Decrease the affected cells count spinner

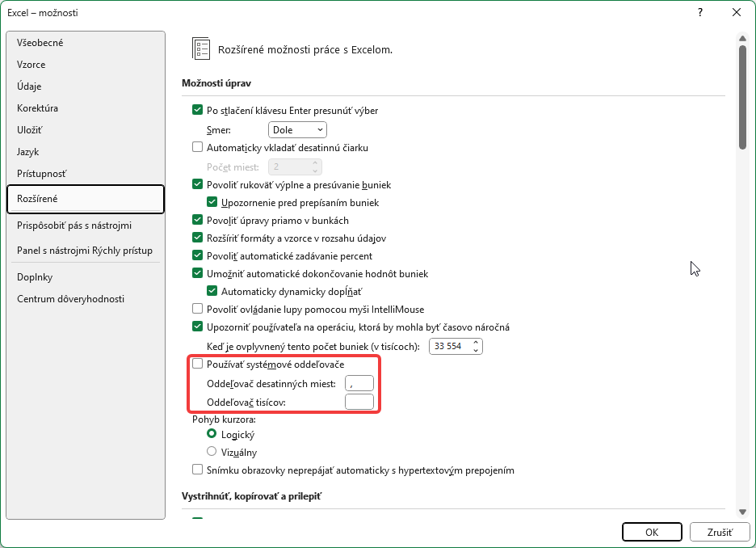(476, 350)
